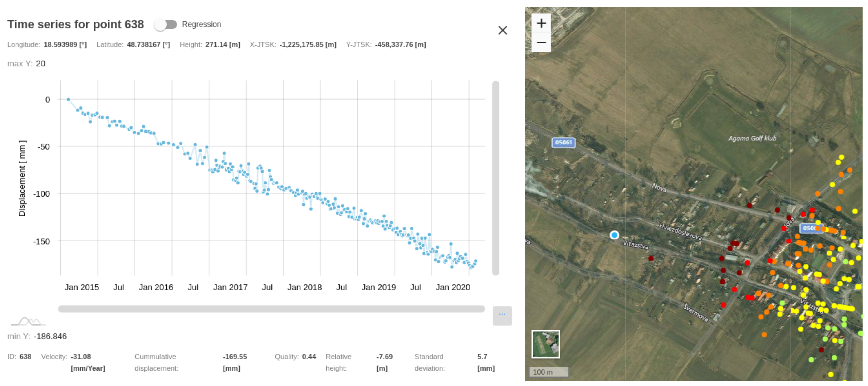Click the overview map inset thumbnail
The width and height of the screenshot is (868, 386).
pyautogui.click(x=546, y=344)
